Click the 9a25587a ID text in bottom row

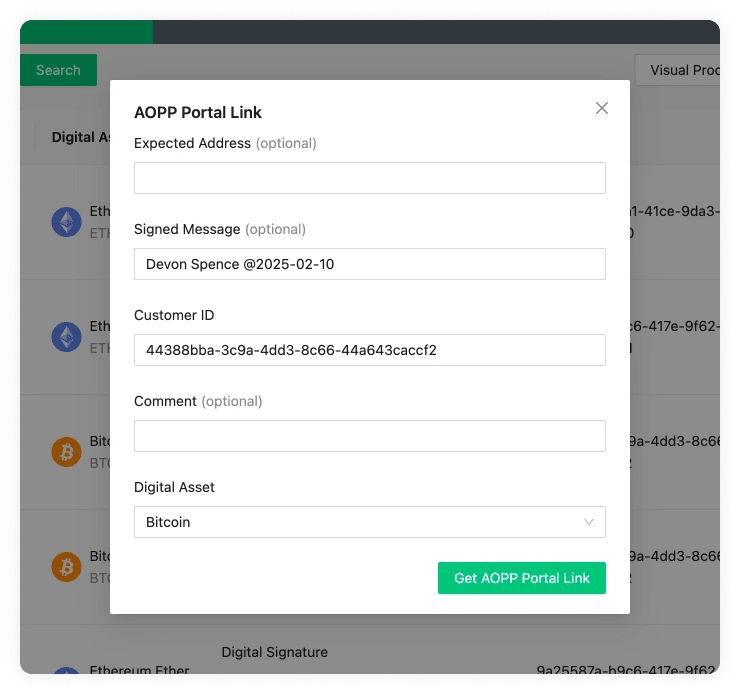click(626, 670)
